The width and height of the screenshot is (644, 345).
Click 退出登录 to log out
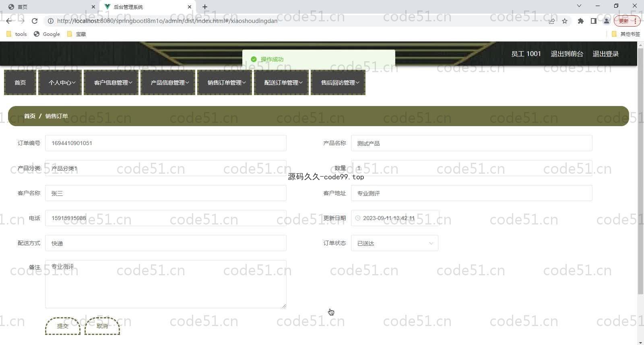coord(605,54)
